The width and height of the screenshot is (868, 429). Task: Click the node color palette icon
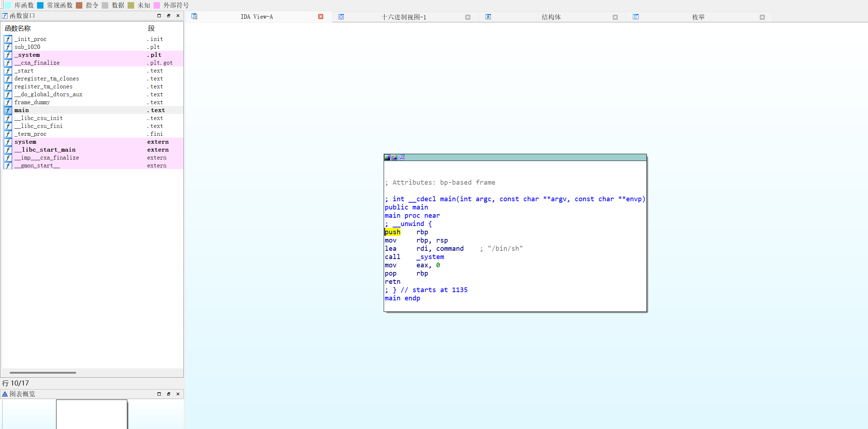(387, 157)
